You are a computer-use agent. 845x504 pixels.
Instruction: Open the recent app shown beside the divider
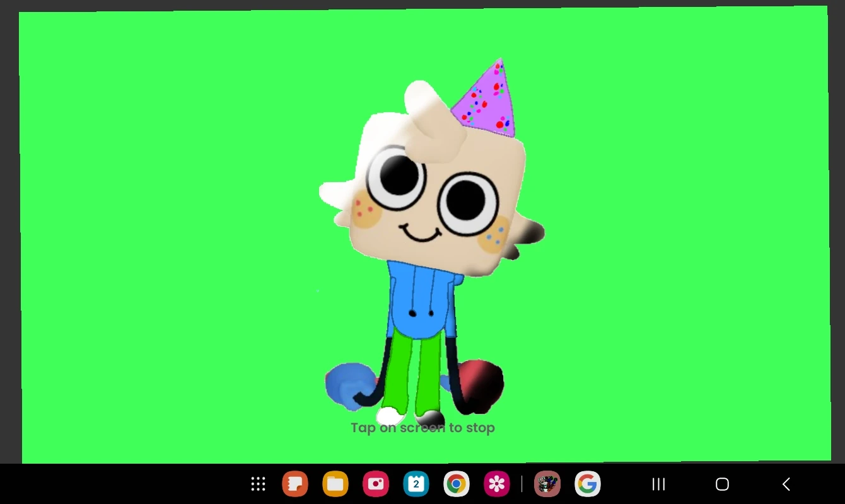click(x=547, y=484)
